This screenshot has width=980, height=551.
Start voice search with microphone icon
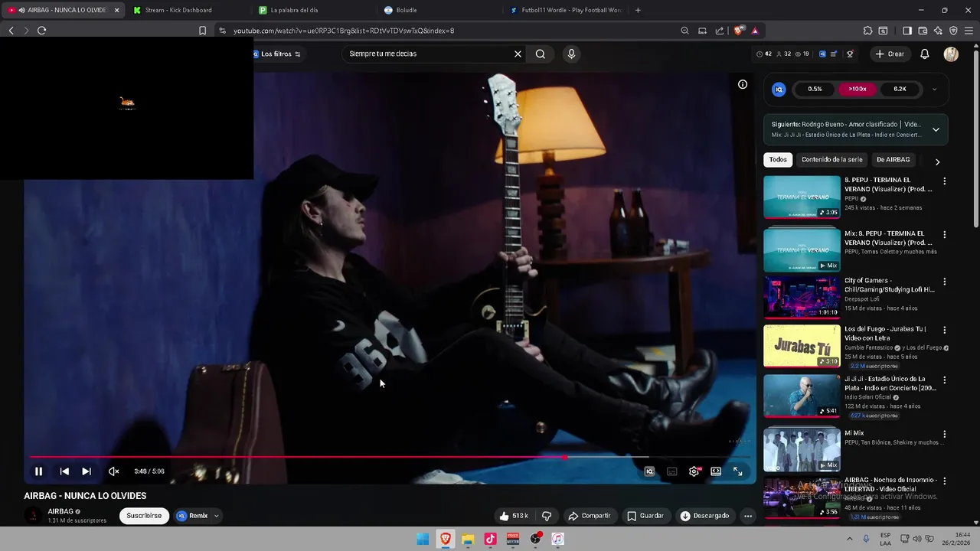(x=571, y=54)
